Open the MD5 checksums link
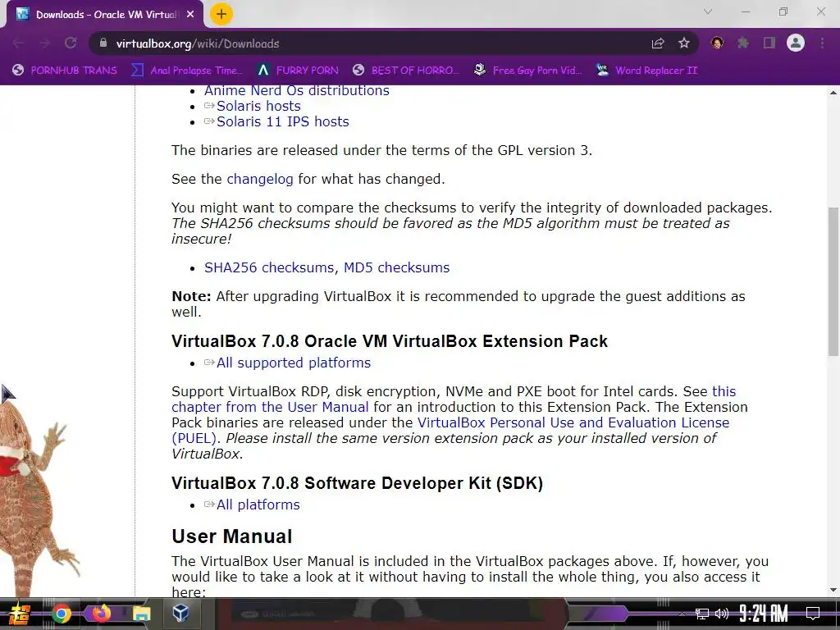 396,267
